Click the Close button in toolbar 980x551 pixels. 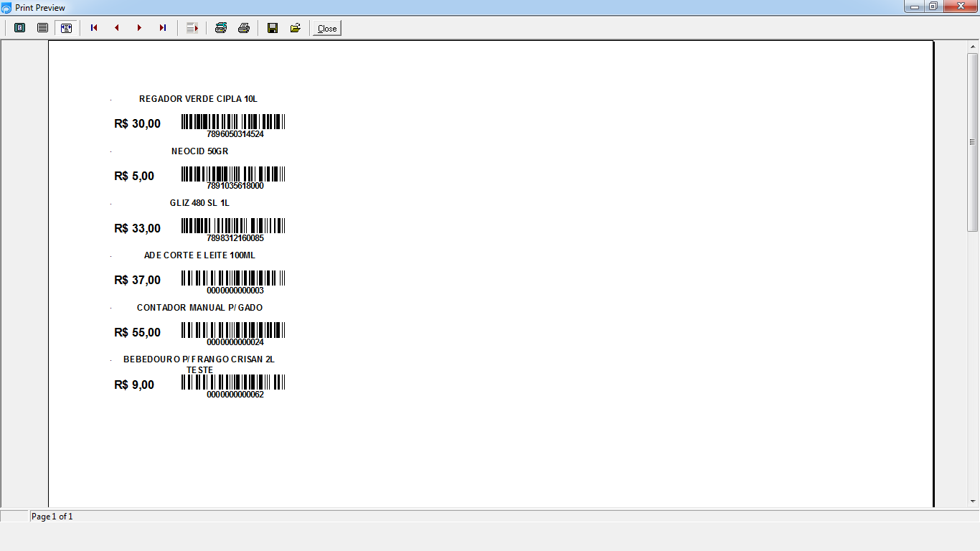coord(327,28)
